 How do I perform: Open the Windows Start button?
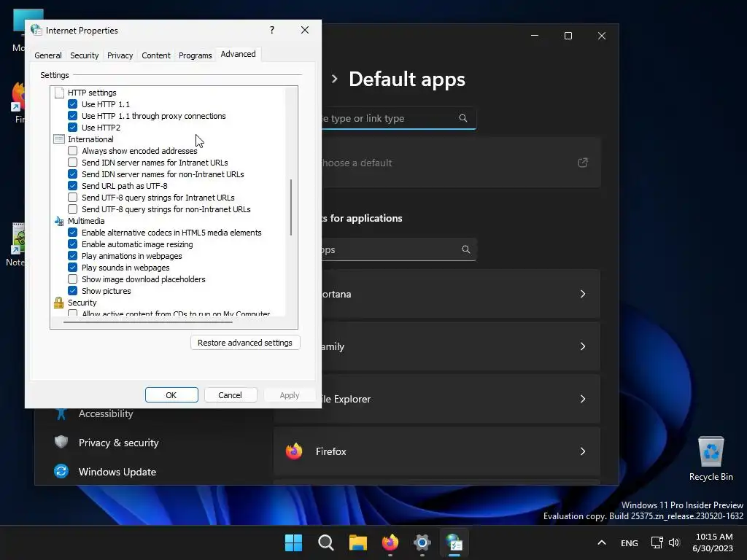293,542
